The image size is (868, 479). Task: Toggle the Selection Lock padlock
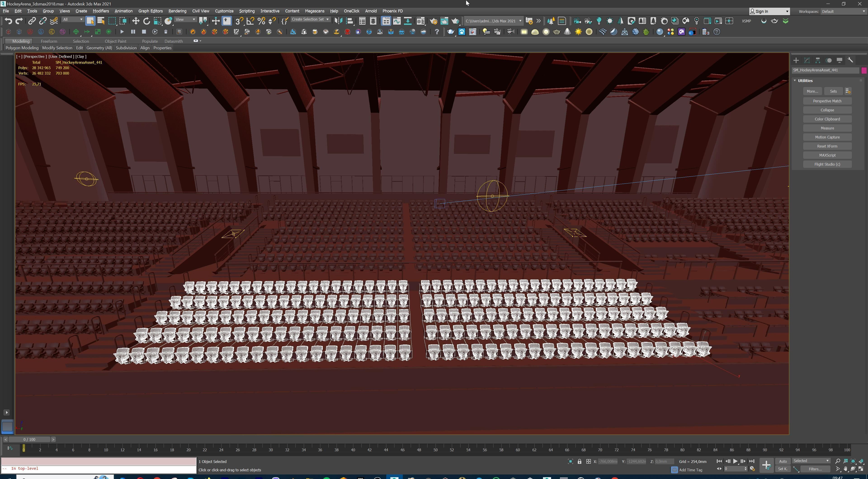pos(580,461)
